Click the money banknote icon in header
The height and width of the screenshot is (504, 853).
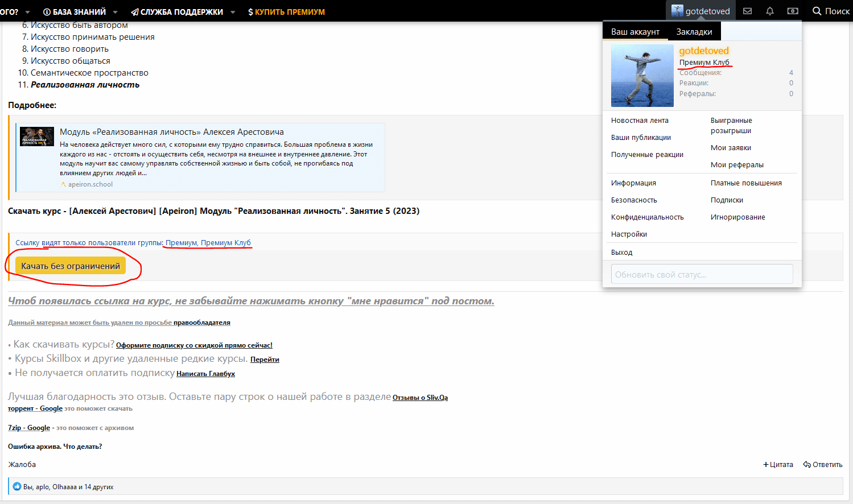point(793,11)
